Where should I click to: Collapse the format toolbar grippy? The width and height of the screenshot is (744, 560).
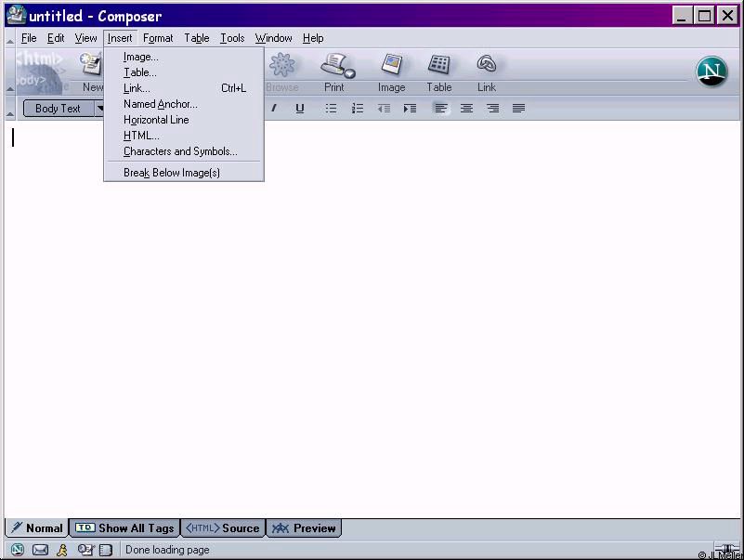click(x=10, y=109)
